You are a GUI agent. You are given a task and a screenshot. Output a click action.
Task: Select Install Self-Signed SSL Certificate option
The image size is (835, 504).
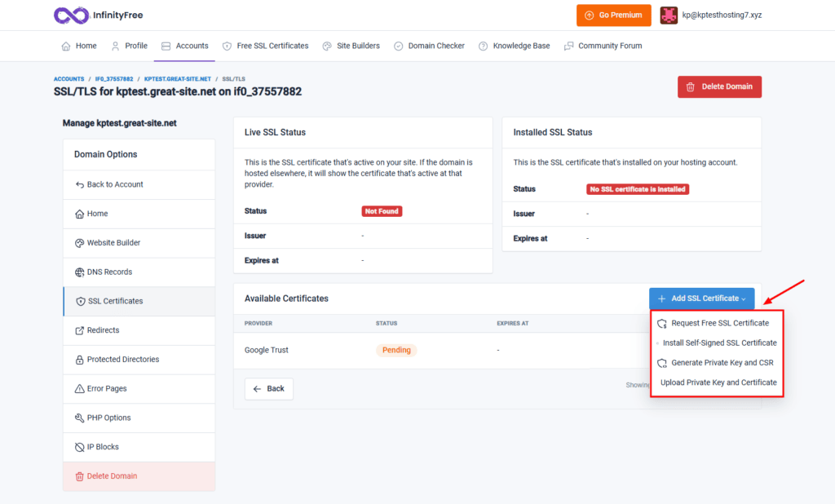(x=721, y=343)
